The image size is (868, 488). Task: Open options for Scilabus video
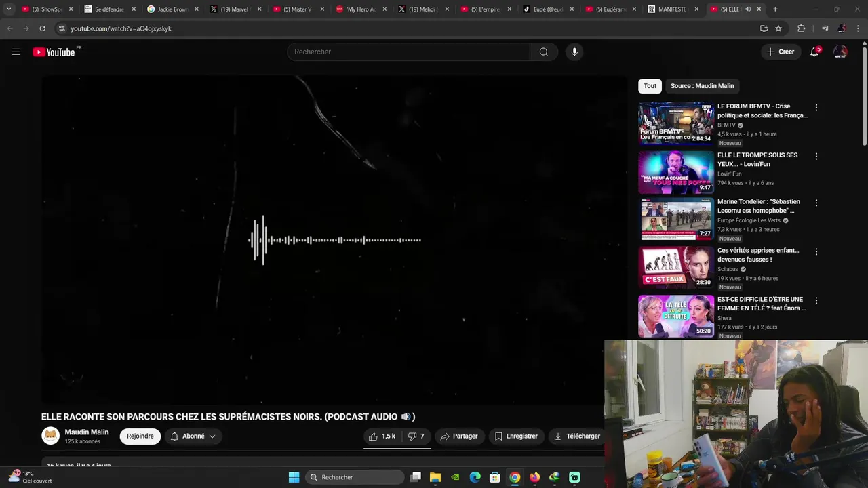816,251
